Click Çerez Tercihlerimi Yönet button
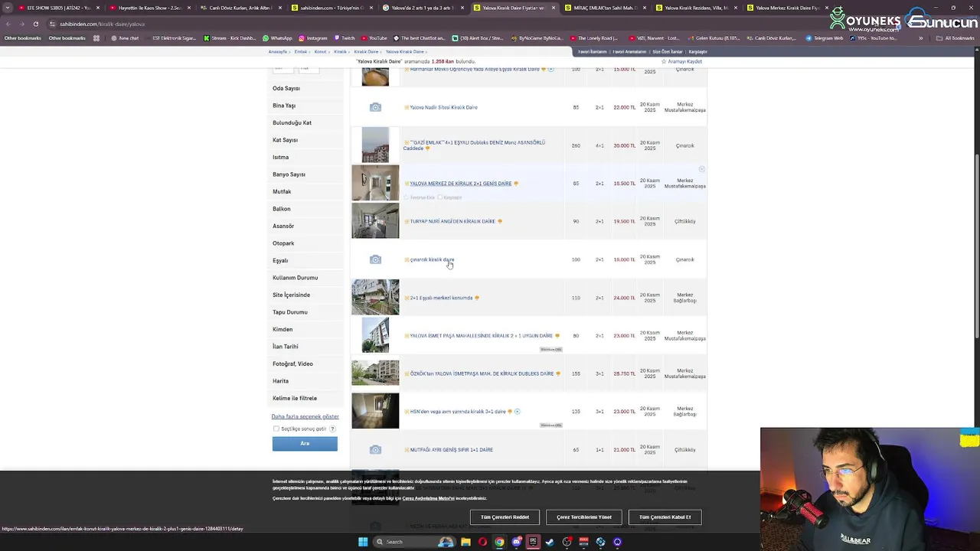This screenshot has height=551, width=980. coord(584,517)
